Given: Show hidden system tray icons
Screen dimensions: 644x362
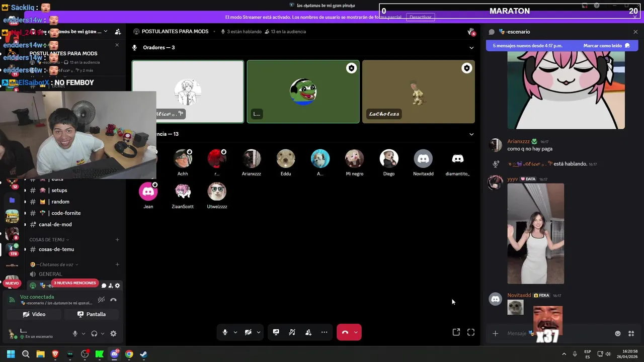Looking at the screenshot, I should click(564, 354).
